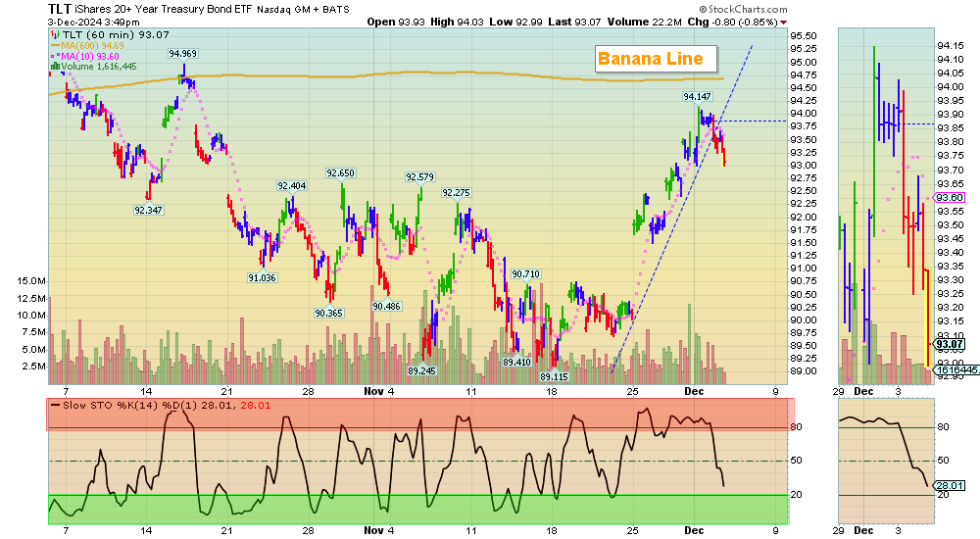Click the 92.650 price label

pos(341,173)
